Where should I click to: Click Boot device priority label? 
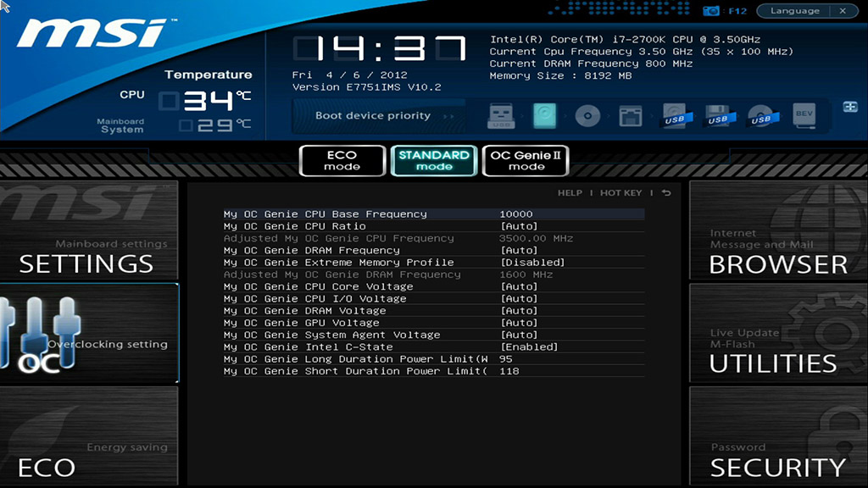[373, 115]
